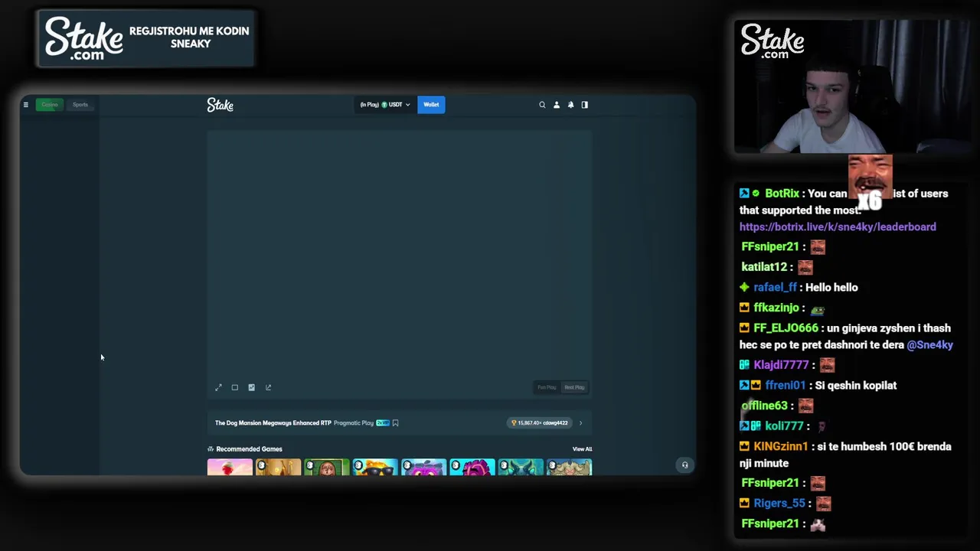Click BotRix username in chat
The image size is (980, 551).
[782, 194]
